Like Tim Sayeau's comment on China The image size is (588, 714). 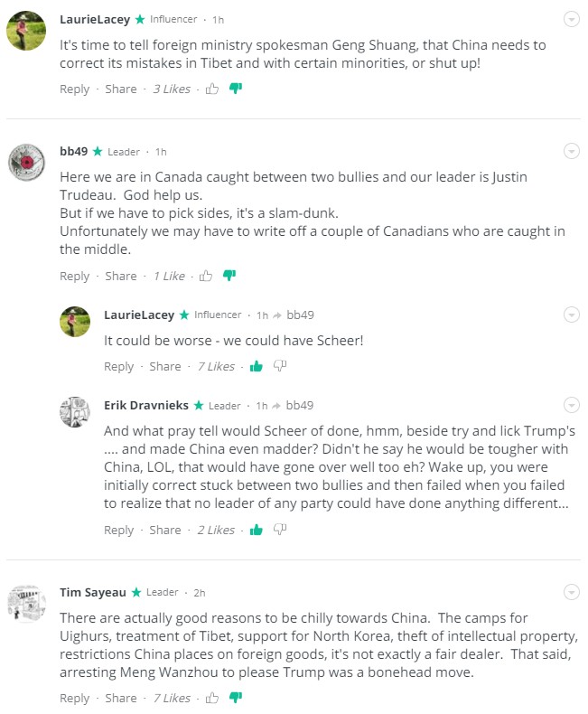pyautogui.click(x=212, y=698)
